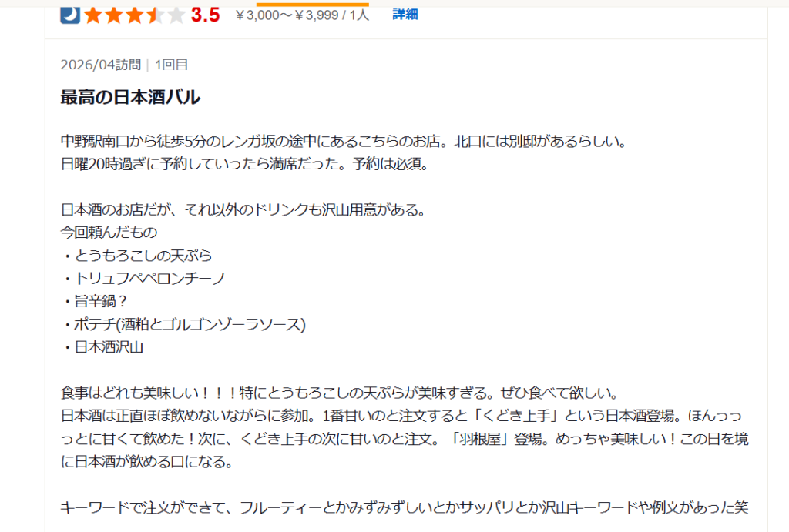Click the orange bar above the price

pyautogui.click(x=312, y=4)
